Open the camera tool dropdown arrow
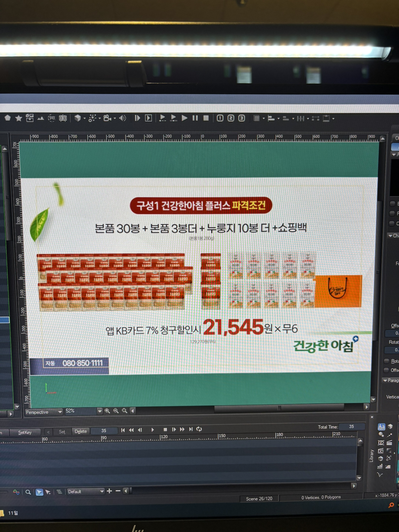 pos(115,118)
